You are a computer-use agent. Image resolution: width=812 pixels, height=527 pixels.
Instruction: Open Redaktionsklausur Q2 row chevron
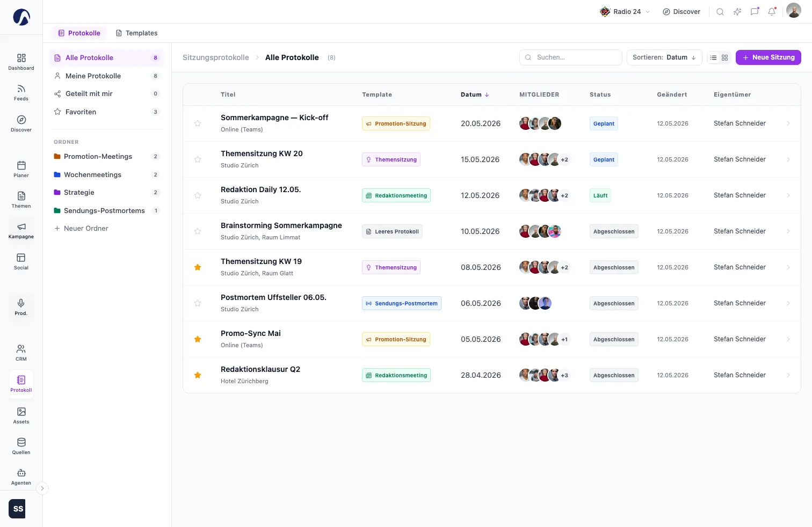point(788,375)
